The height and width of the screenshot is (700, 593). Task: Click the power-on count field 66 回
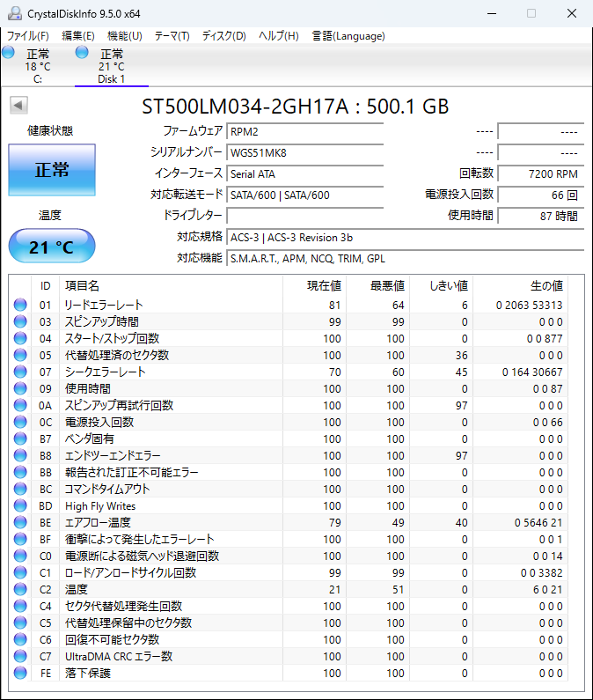540,195
